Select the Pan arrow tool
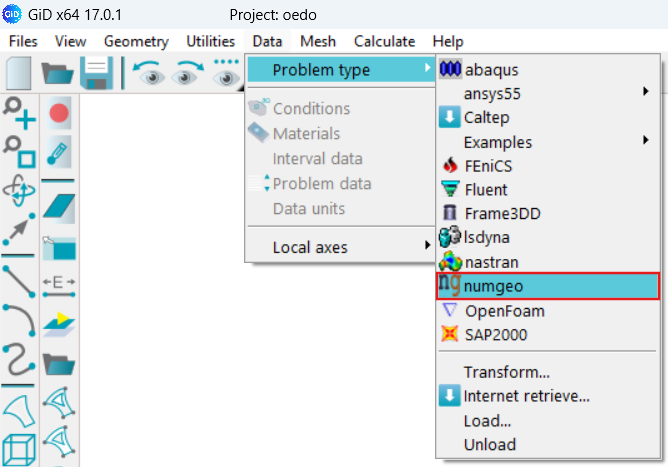The height and width of the screenshot is (467, 668). (19, 230)
